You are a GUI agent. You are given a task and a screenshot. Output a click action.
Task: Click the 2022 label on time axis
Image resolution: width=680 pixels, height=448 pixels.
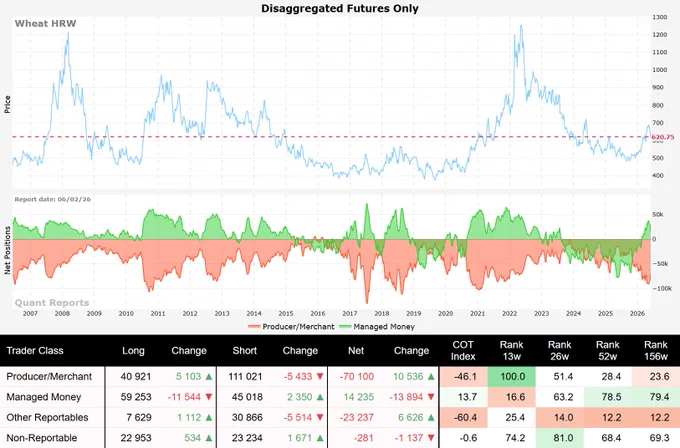click(509, 313)
